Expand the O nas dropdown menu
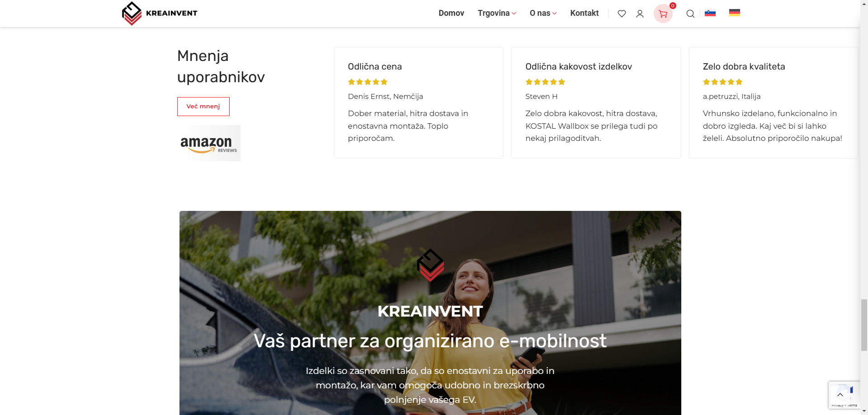 [x=543, y=13]
